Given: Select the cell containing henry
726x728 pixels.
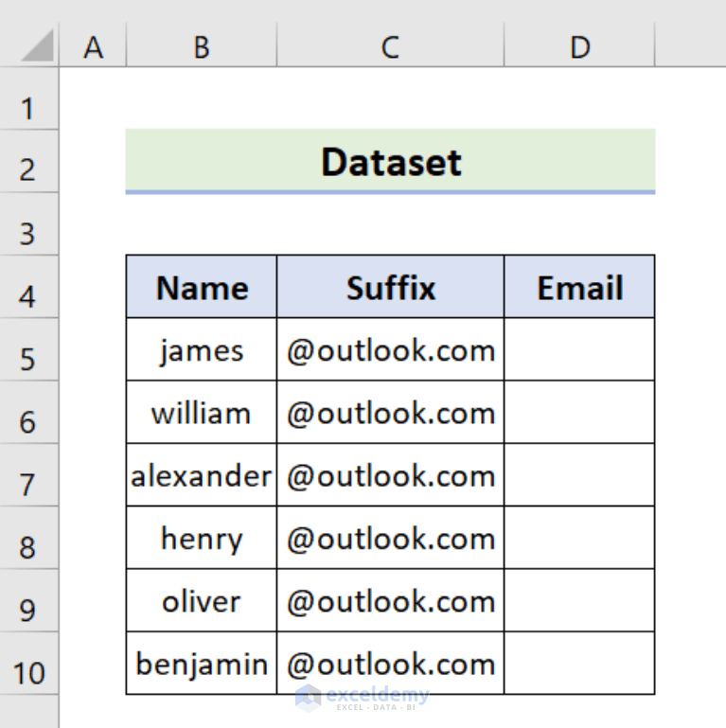Looking at the screenshot, I should 202,537.
